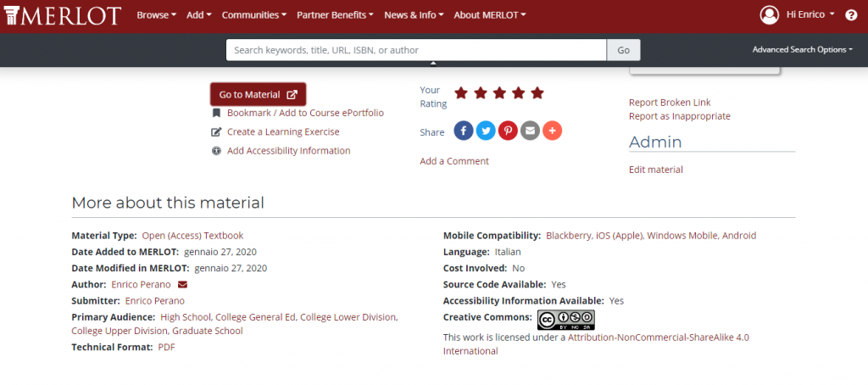The width and height of the screenshot is (868, 385).
Task: Open Advanced Search Options dropdown
Action: point(802,50)
